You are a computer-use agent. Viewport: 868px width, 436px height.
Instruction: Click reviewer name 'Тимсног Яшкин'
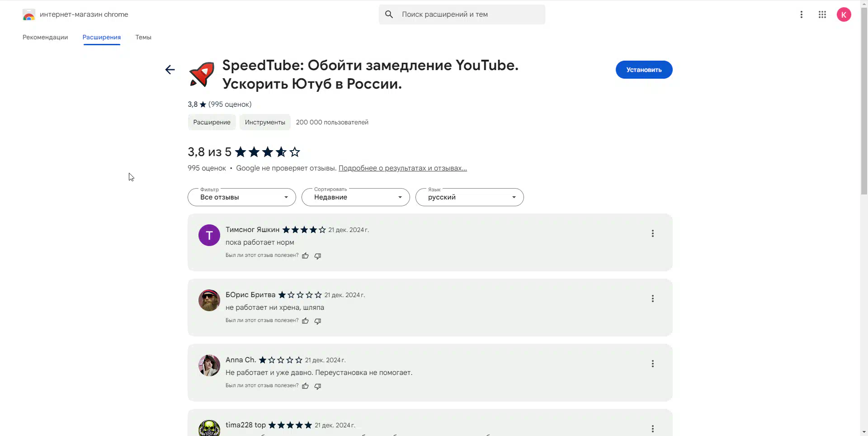click(x=252, y=230)
